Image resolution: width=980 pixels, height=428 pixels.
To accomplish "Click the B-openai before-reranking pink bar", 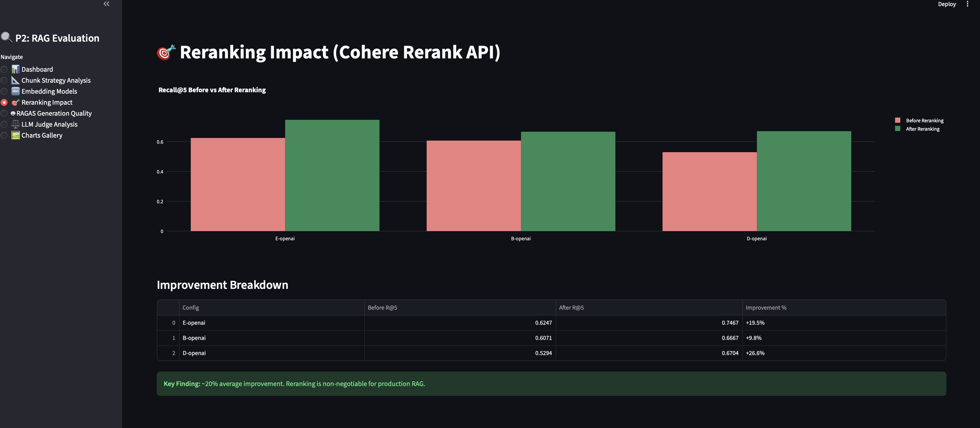I will pyautogui.click(x=474, y=186).
